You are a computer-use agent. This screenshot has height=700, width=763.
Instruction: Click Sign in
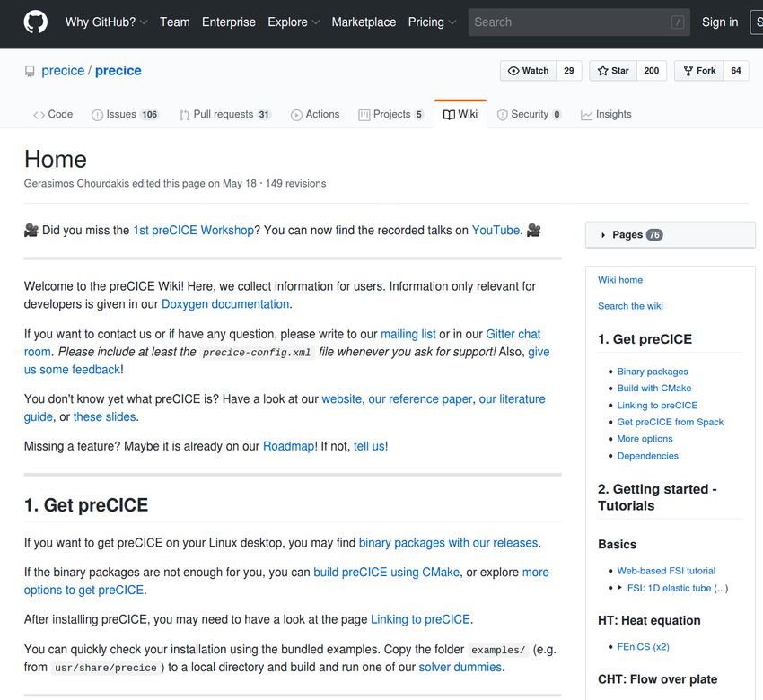[720, 22]
